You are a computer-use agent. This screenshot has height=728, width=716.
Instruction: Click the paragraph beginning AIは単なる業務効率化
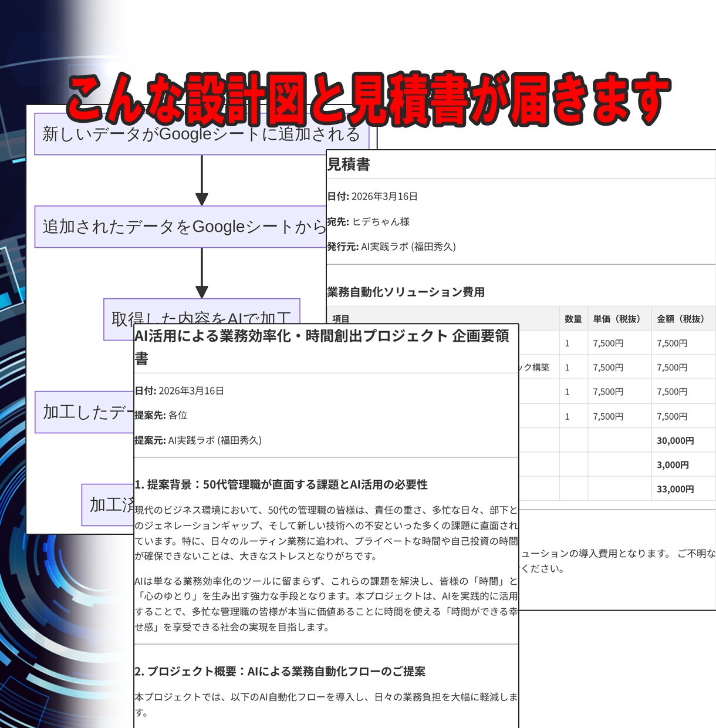tap(326, 604)
